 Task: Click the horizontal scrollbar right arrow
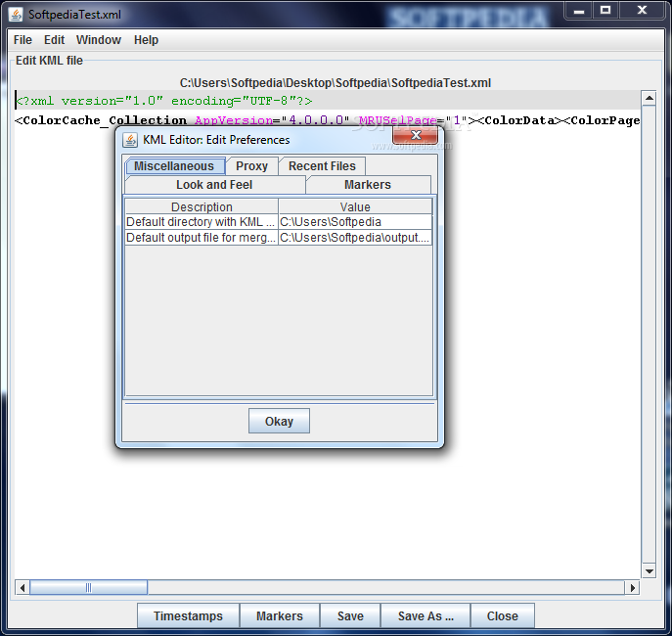pos(632,587)
